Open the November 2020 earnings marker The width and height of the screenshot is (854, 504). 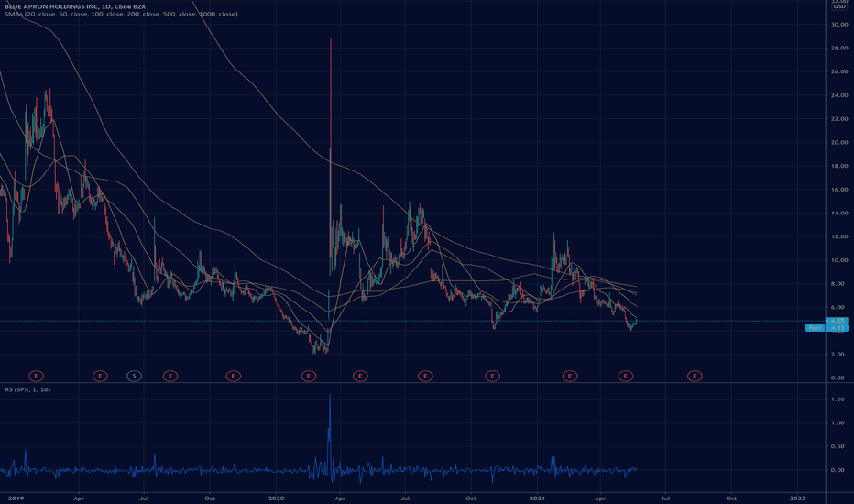[492, 376]
